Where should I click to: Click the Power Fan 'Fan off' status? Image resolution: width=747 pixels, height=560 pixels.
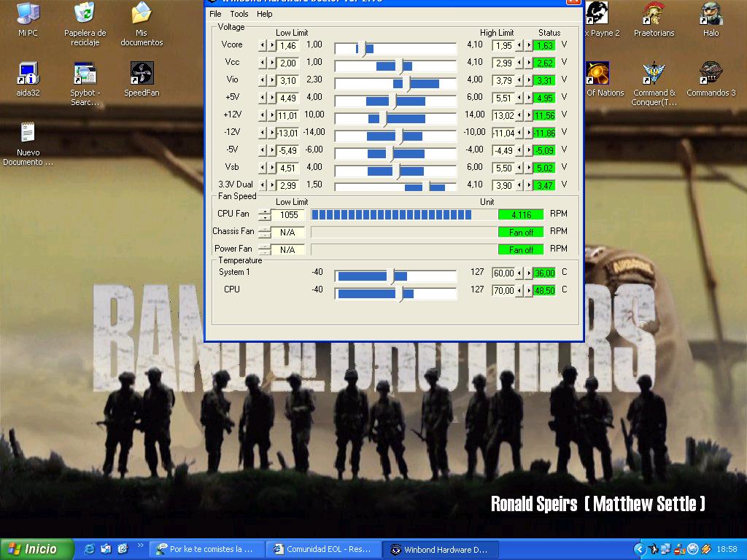(521, 250)
